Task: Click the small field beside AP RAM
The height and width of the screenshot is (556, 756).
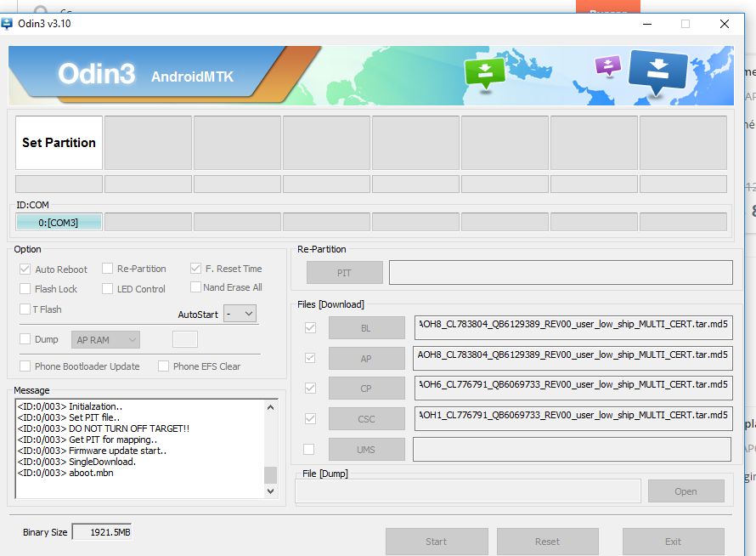Action: pyautogui.click(x=185, y=339)
